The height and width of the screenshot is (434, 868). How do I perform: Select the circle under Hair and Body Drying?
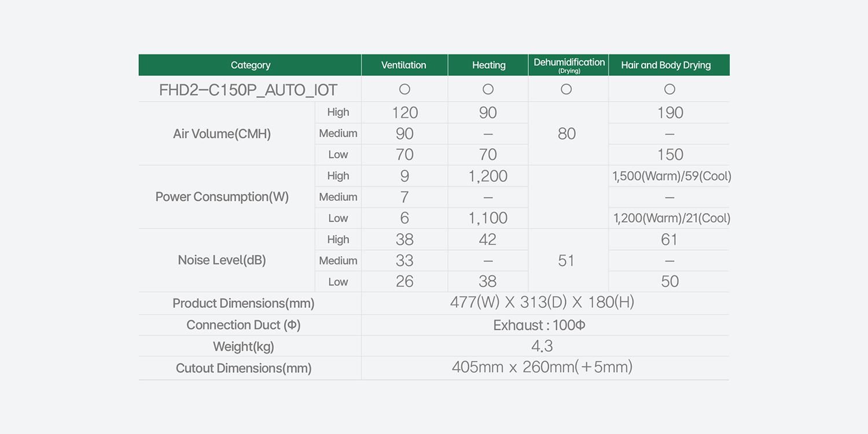[670, 89]
